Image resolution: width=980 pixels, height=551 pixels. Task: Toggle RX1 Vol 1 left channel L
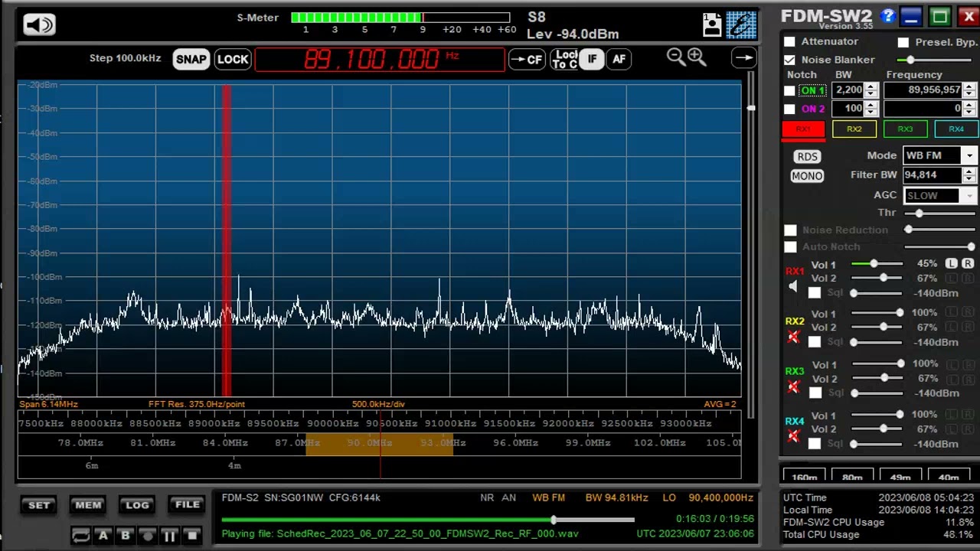click(x=951, y=263)
